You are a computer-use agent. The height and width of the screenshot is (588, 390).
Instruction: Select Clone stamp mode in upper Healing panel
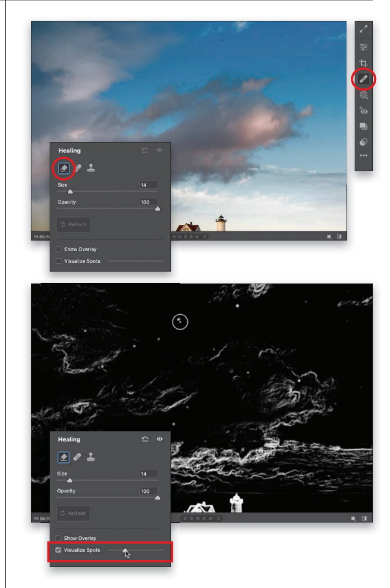pyautogui.click(x=91, y=168)
